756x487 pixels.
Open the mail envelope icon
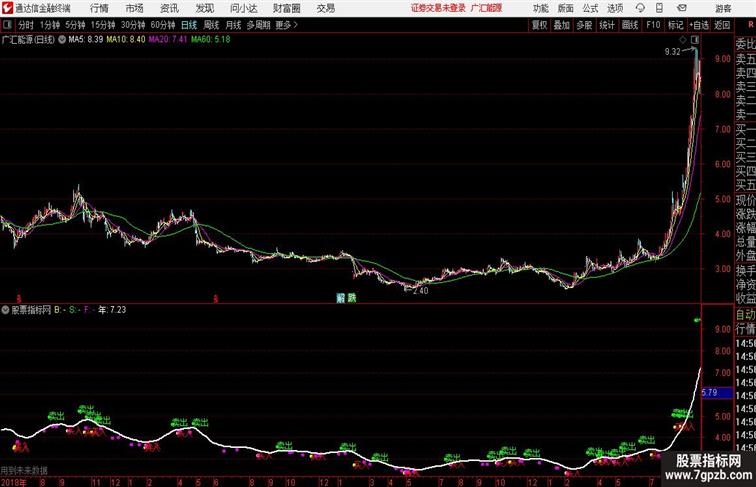(682, 8)
